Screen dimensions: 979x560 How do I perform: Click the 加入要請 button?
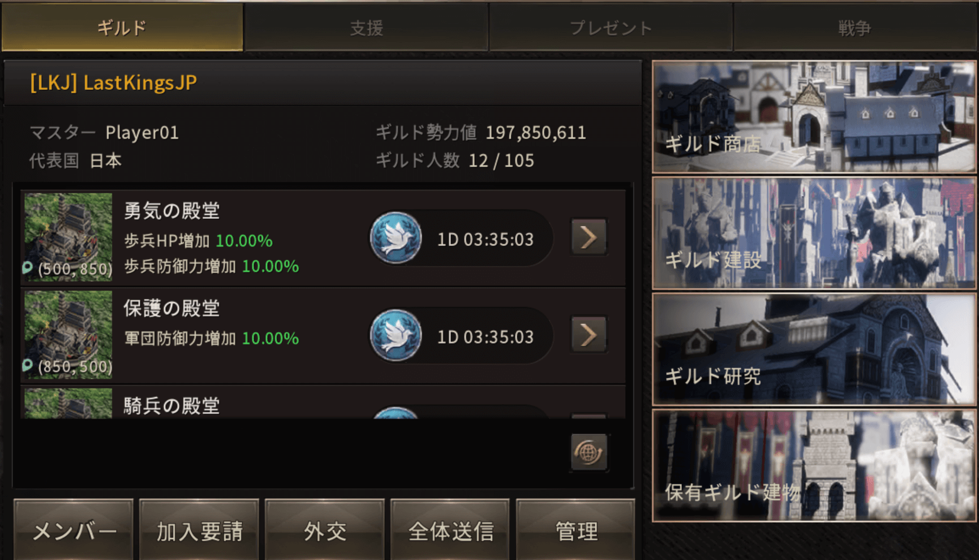pos(199,530)
